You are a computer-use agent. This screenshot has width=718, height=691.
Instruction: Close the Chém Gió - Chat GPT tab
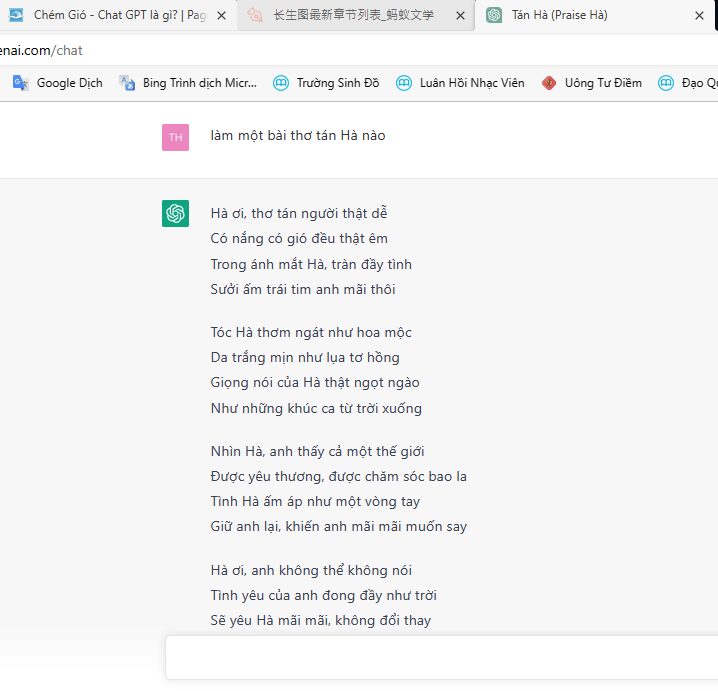(x=221, y=16)
